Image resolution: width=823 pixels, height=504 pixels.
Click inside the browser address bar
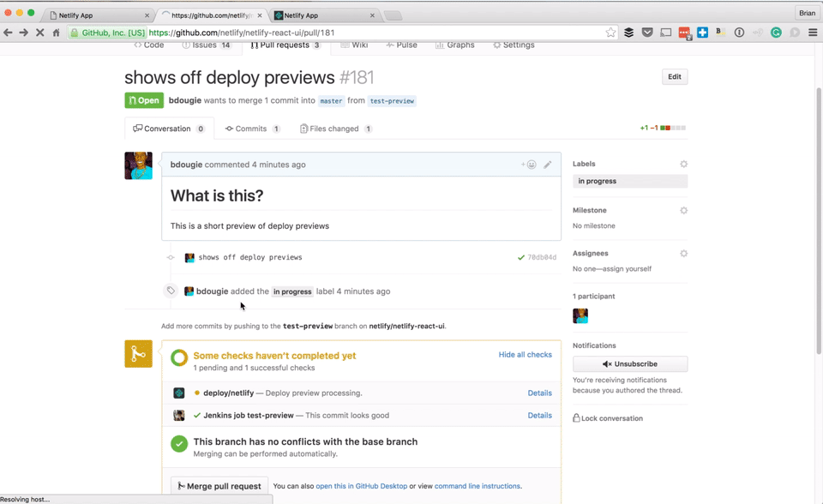(343, 31)
